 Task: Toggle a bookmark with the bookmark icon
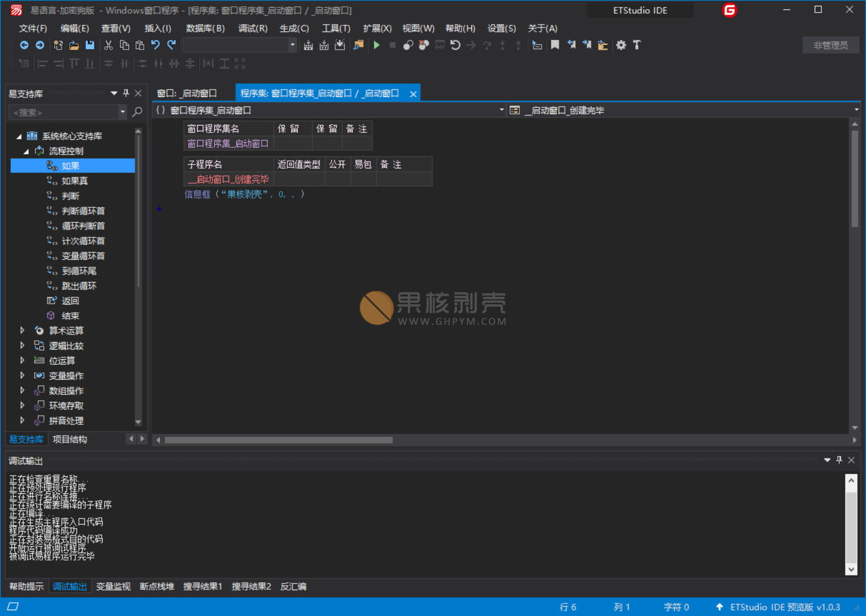(x=555, y=45)
